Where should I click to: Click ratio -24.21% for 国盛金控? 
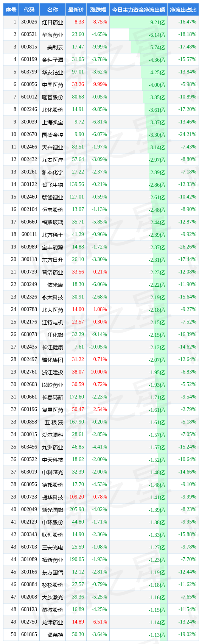click(187, 134)
